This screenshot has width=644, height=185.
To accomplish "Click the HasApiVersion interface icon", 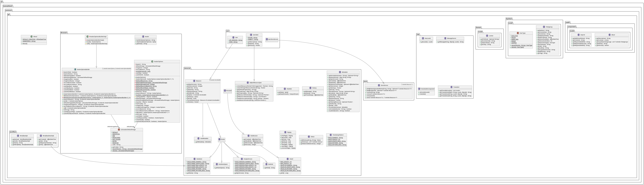I will pyautogui.click(x=242, y=159).
